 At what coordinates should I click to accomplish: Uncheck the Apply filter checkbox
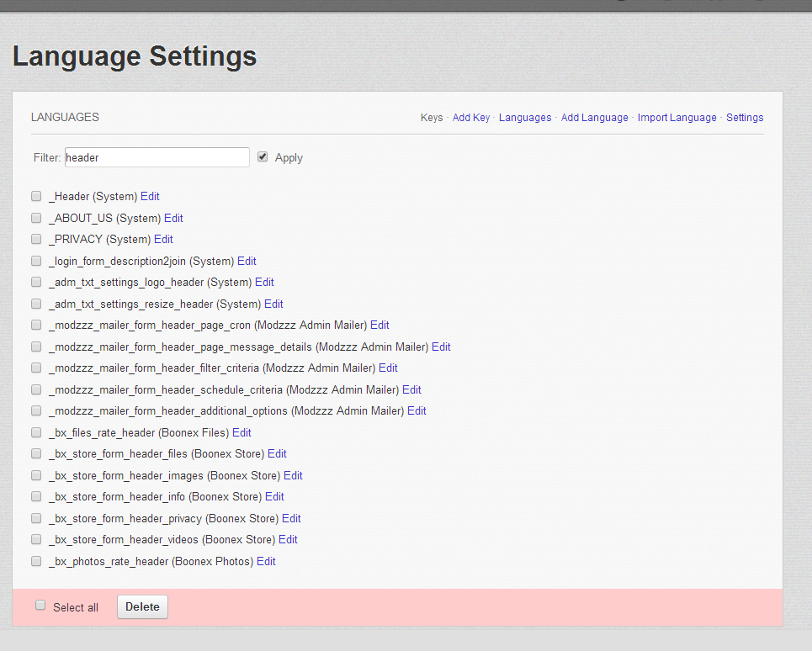click(263, 157)
